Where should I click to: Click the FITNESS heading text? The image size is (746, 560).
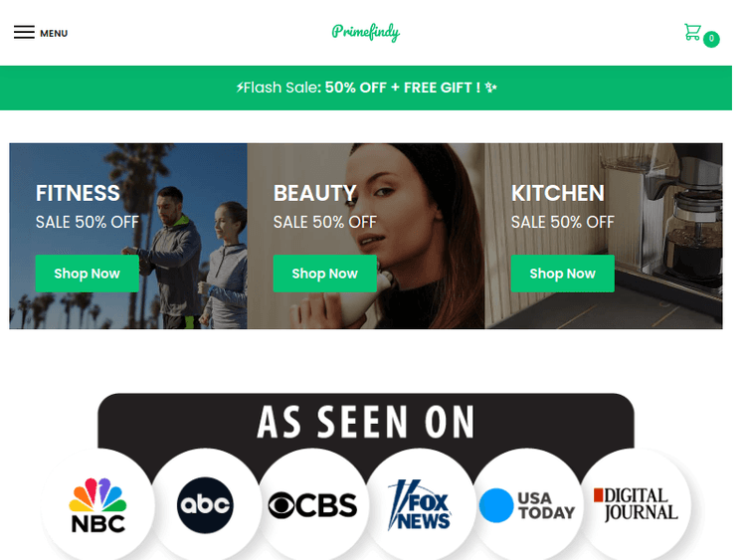pyautogui.click(x=78, y=193)
